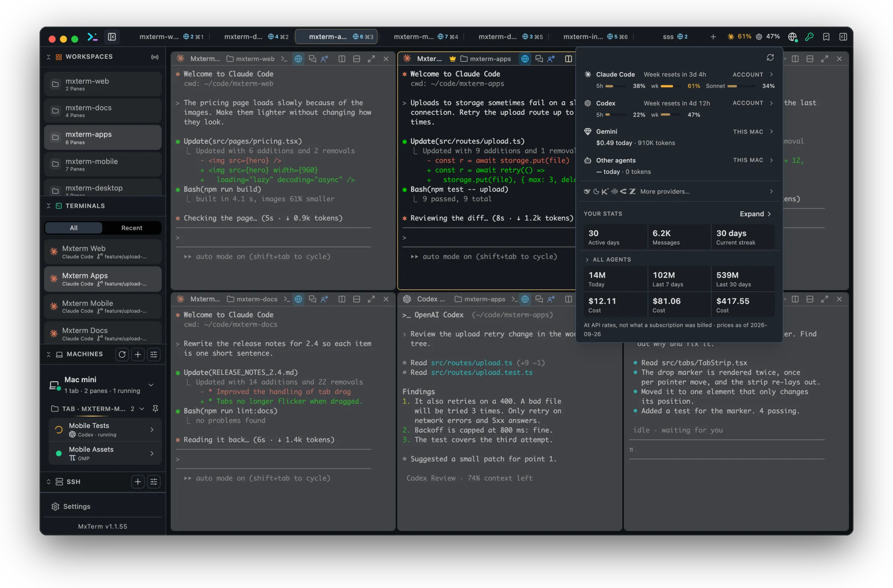Refresh the Machines list
This screenshot has height=588, width=893.
[x=122, y=354]
